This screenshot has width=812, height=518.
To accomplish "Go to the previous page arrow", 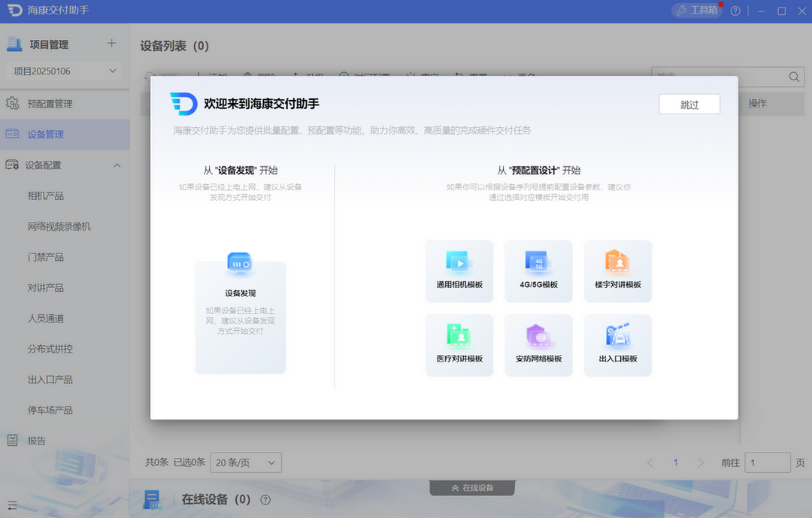I will 650,462.
